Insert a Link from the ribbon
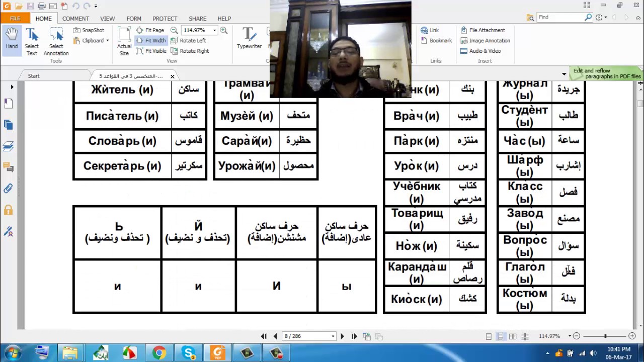 coord(430,30)
